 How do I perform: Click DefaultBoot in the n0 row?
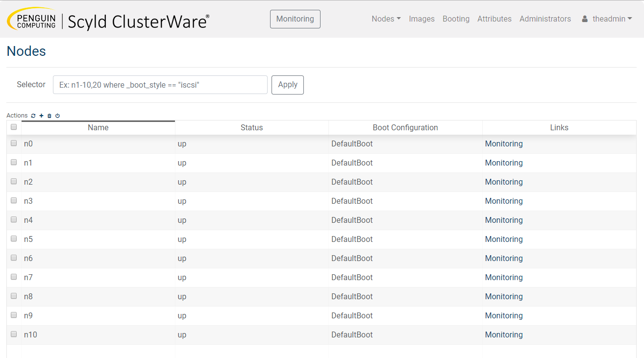(352, 144)
